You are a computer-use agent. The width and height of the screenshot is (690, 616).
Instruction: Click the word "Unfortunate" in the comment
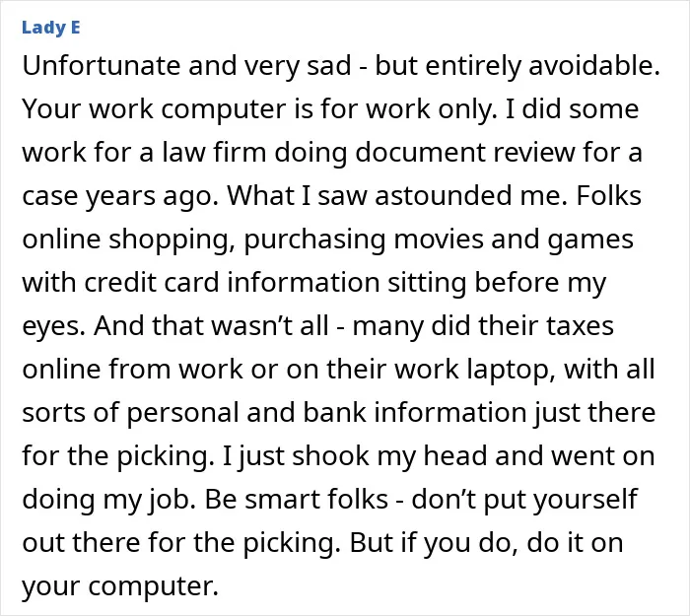pos(102,66)
